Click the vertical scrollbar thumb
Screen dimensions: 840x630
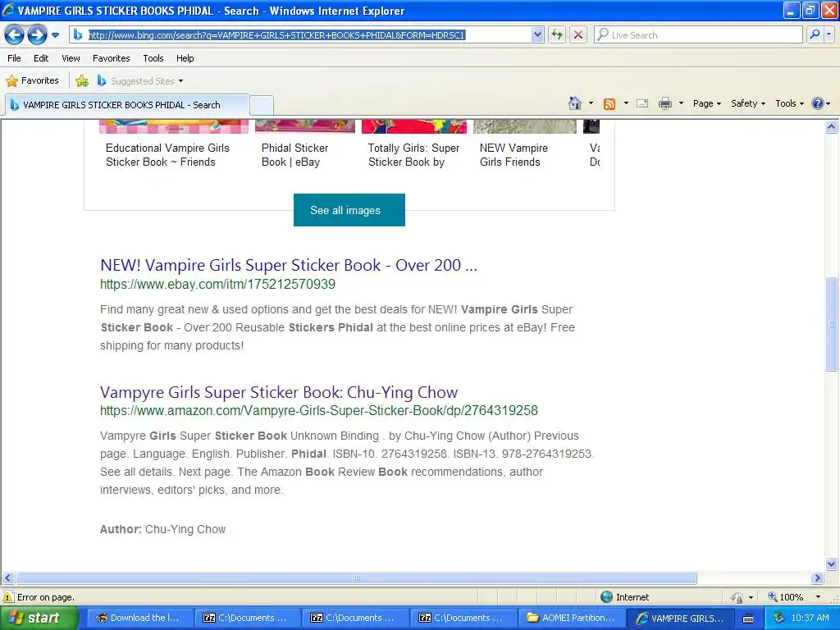832,323
